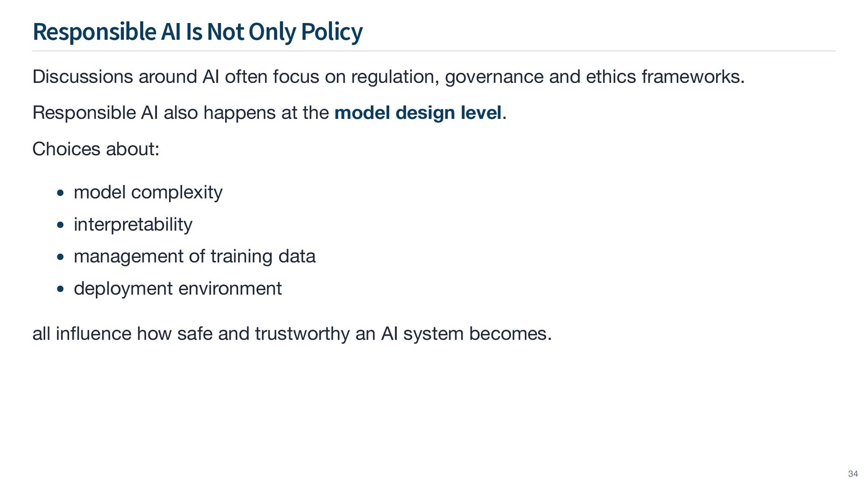
Task: Click the 'management of training data' bullet
Action: tap(194, 257)
